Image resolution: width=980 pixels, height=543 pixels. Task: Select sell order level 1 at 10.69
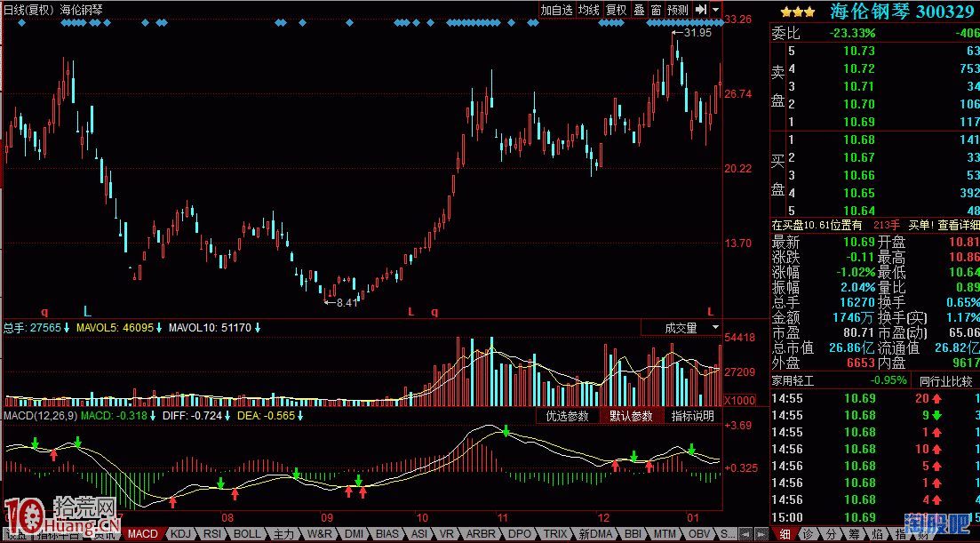pyautogui.click(x=875, y=122)
